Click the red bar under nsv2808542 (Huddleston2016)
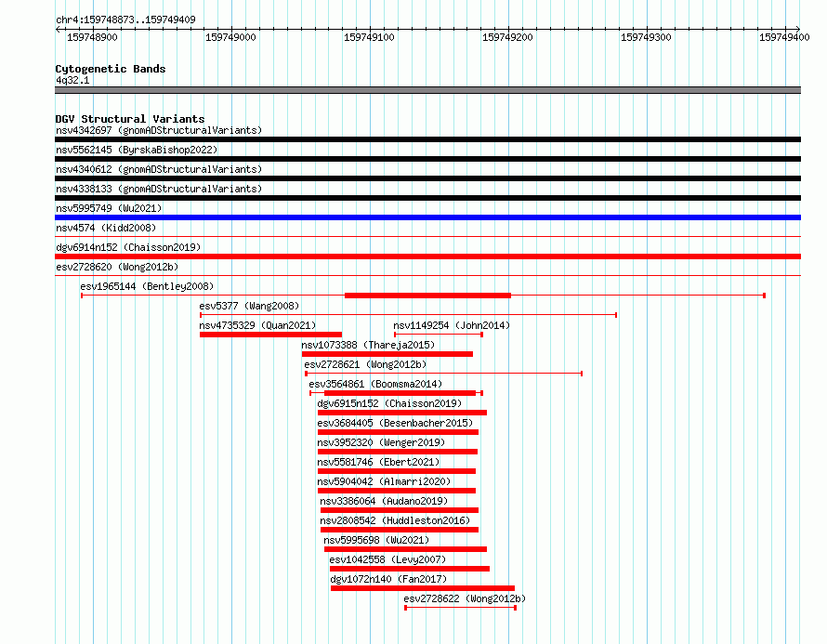Viewport: 827px width, 644px height. pyautogui.click(x=400, y=530)
